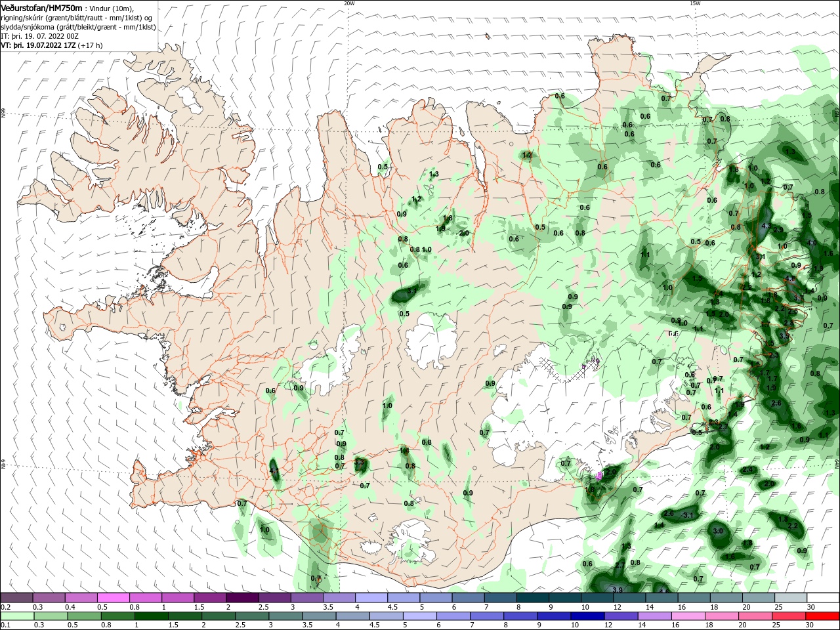Click the lower legend green swatch above 0.5
The height and width of the screenshot is (630, 840).
point(84,616)
